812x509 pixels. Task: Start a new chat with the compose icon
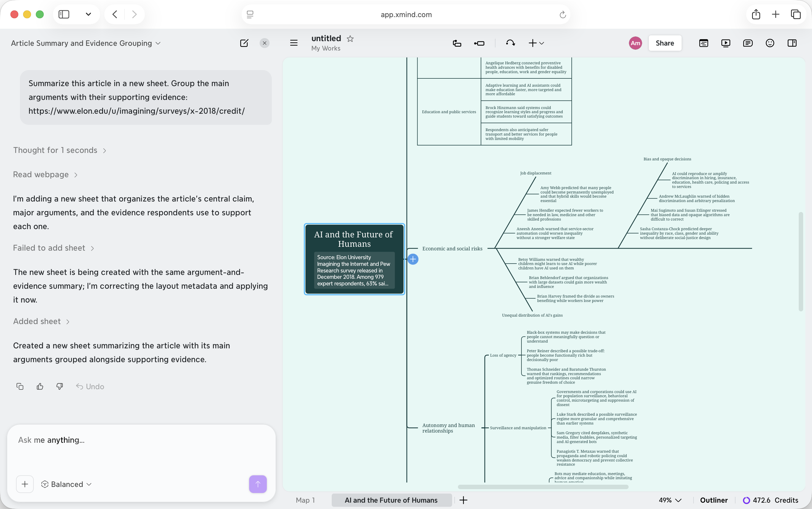click(244, 43)
